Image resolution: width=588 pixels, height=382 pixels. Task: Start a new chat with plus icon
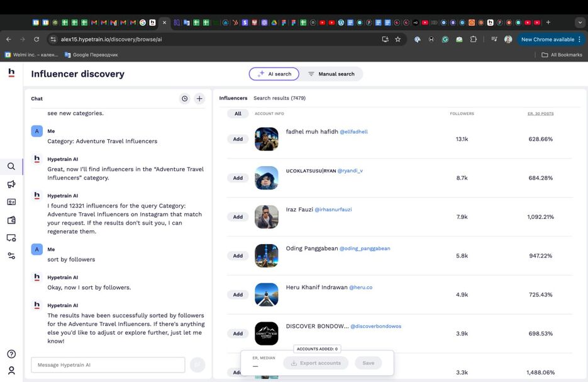point(199,99)
